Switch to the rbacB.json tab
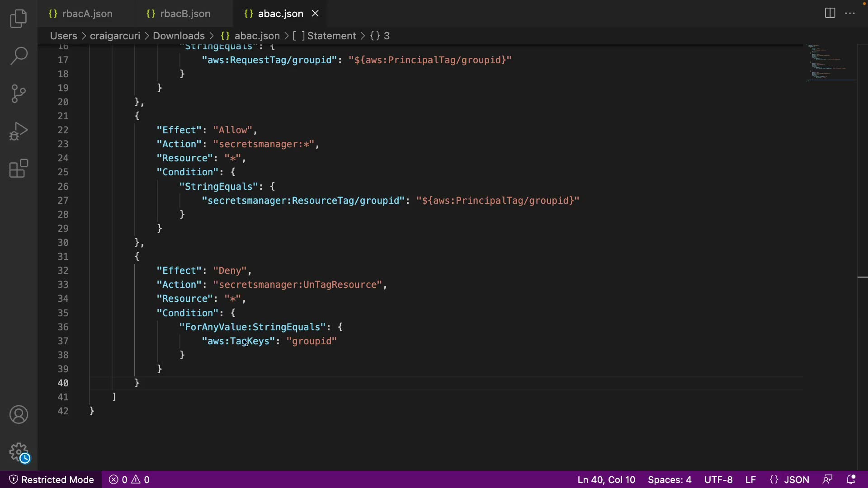The width and height of the screenshot is (868, 488). [x=185, y=14]
